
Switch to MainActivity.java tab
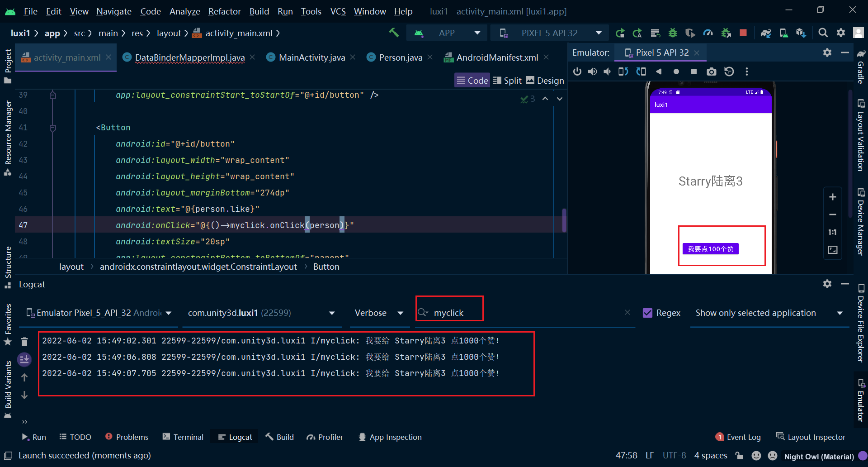(311, 57)
